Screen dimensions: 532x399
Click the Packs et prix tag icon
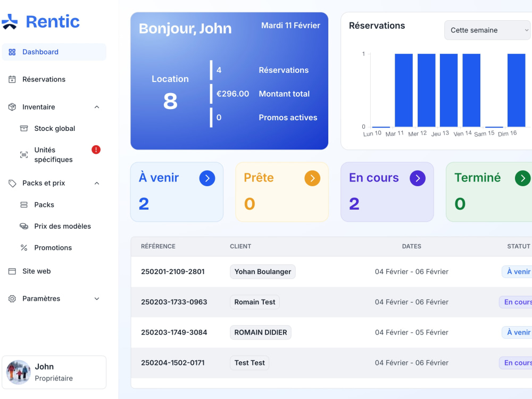click(12, 183)
